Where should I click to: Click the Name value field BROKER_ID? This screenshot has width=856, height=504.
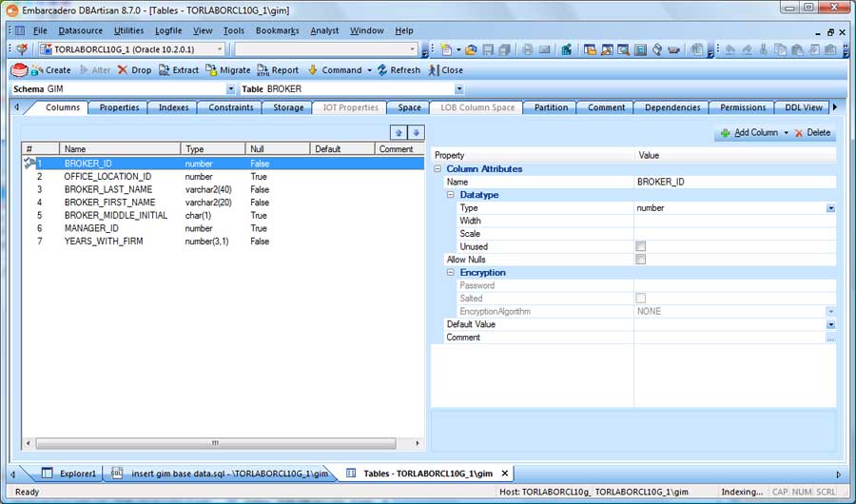point(734,182)
